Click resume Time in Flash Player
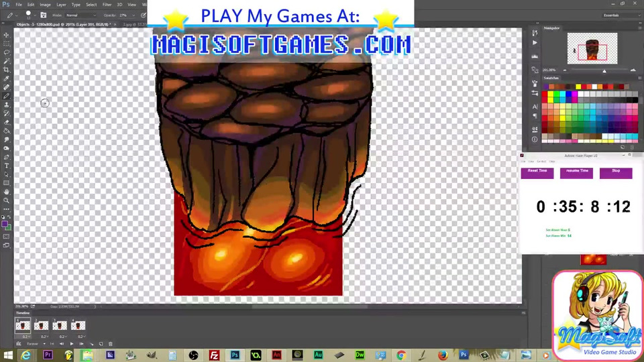The width and height of the screenshot is (644, 362). [577, 173]
